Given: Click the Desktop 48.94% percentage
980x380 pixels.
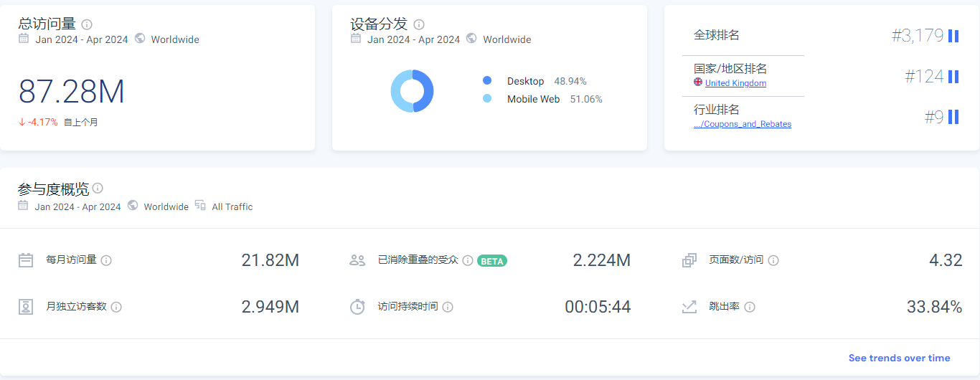Looking at the screenshot, I should coord(570,81).
